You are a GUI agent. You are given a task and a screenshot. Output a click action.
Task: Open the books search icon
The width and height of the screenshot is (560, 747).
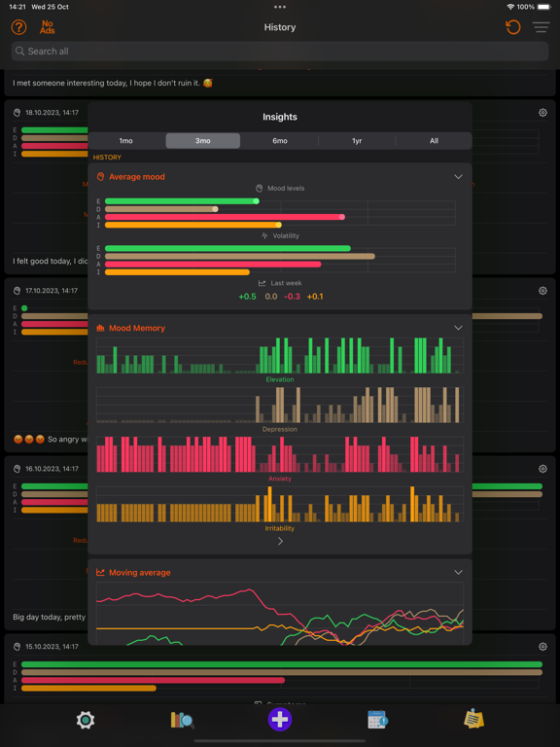tap(183, 720)
